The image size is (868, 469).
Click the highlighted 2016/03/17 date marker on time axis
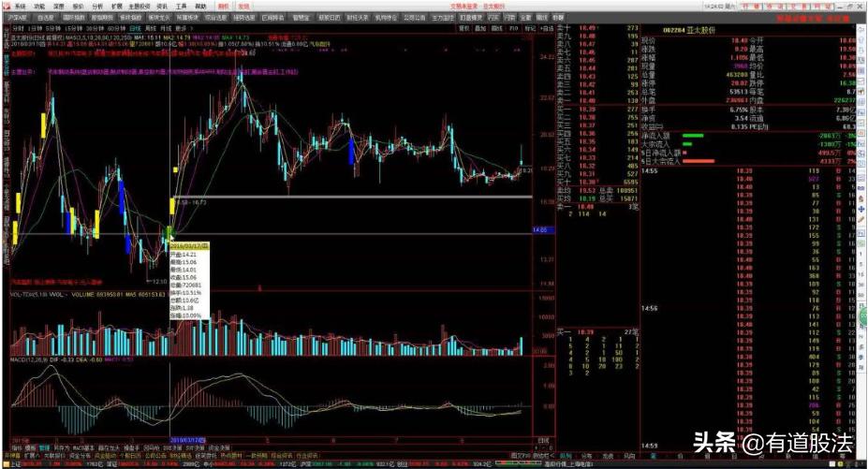coord(187,440)
